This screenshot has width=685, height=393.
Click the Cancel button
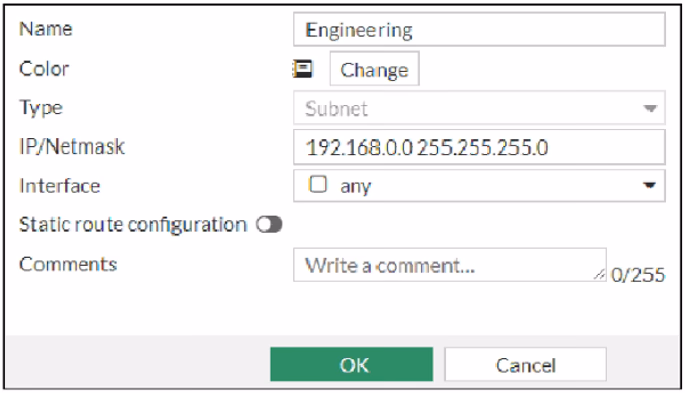[x=526, y=364]
